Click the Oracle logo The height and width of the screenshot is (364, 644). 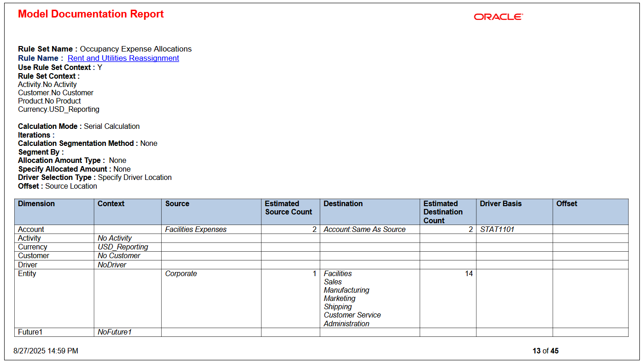tap(498, 17)
